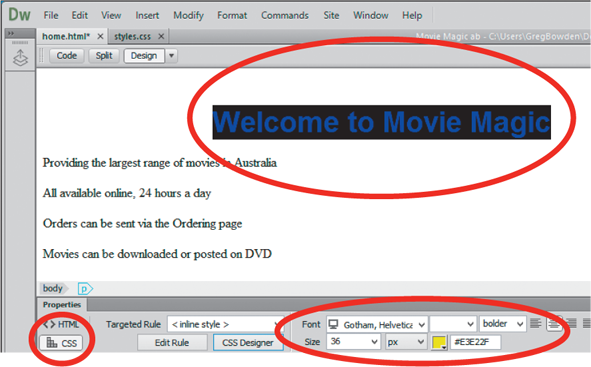Select the Properties panel tab
The image size is (591, 367).
point(62,304)
